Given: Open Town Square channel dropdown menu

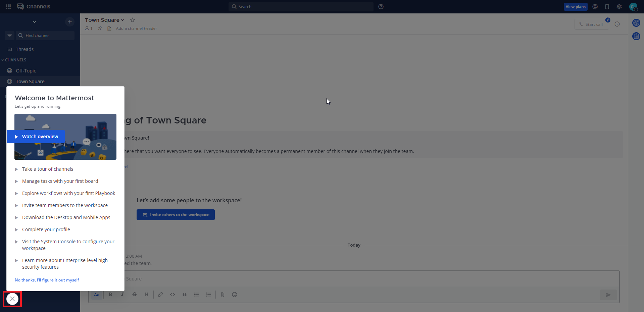Looking at the screenshot, I should click(x=104, y=20).
